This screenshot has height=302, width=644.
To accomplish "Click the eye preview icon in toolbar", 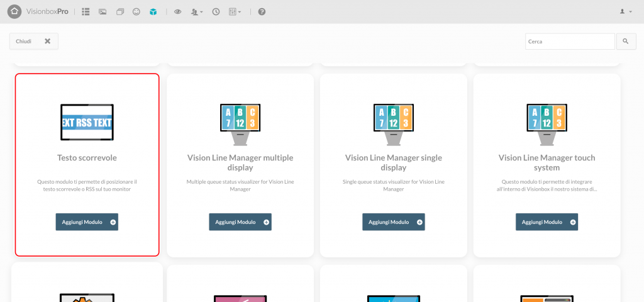I will point(177,12).
